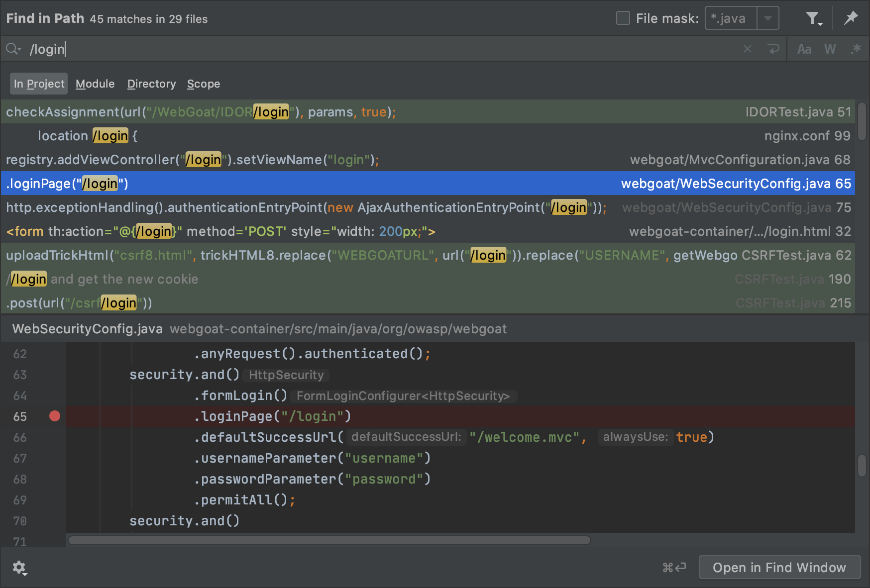This screenshot has width=870, height=588.
Task: Switch to the Directory scope tab
Action: click(x=151, y=84)
